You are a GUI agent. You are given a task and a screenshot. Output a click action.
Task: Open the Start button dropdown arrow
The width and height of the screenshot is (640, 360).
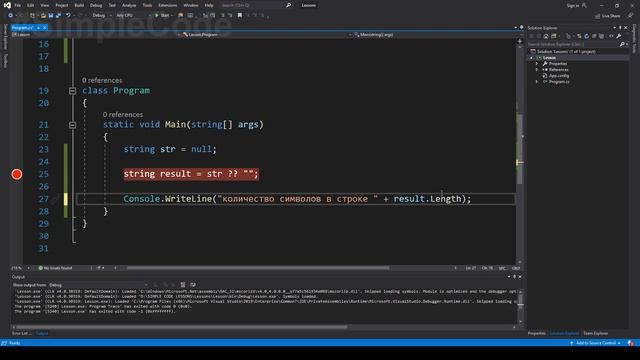point(172,16)
